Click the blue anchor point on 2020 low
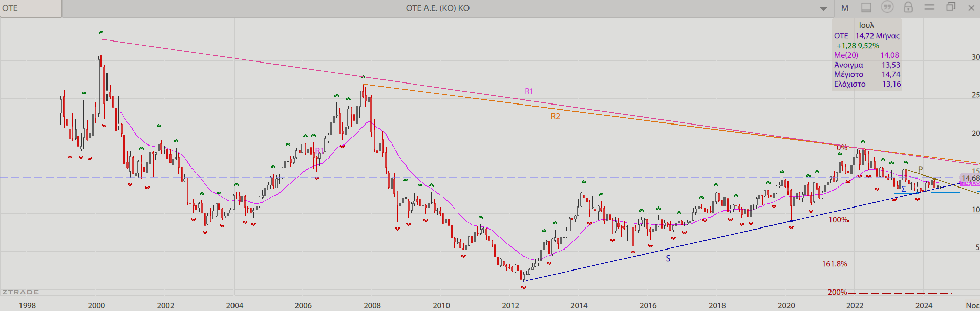980x311 pixels. [792, 221]
